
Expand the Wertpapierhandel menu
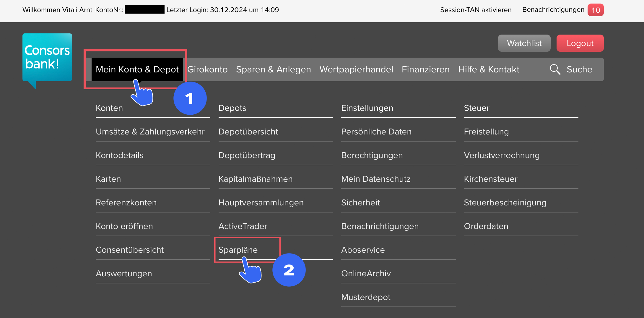coord(356,69)
